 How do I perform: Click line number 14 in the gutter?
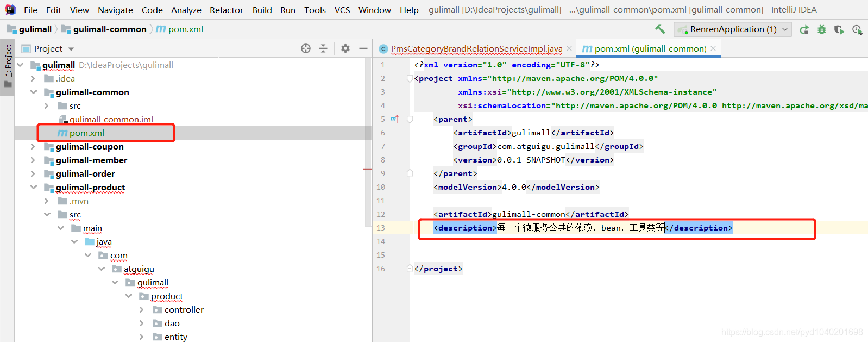tap(381, 241)
